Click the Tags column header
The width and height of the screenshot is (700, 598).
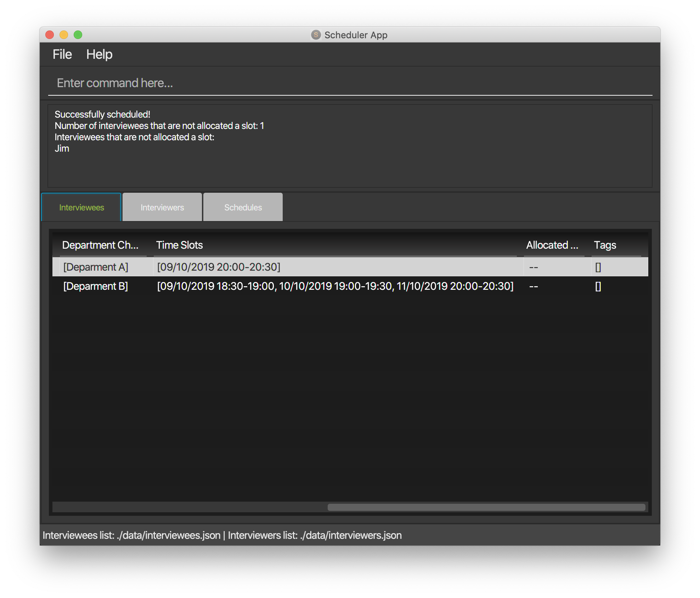(x=605, y=245)
